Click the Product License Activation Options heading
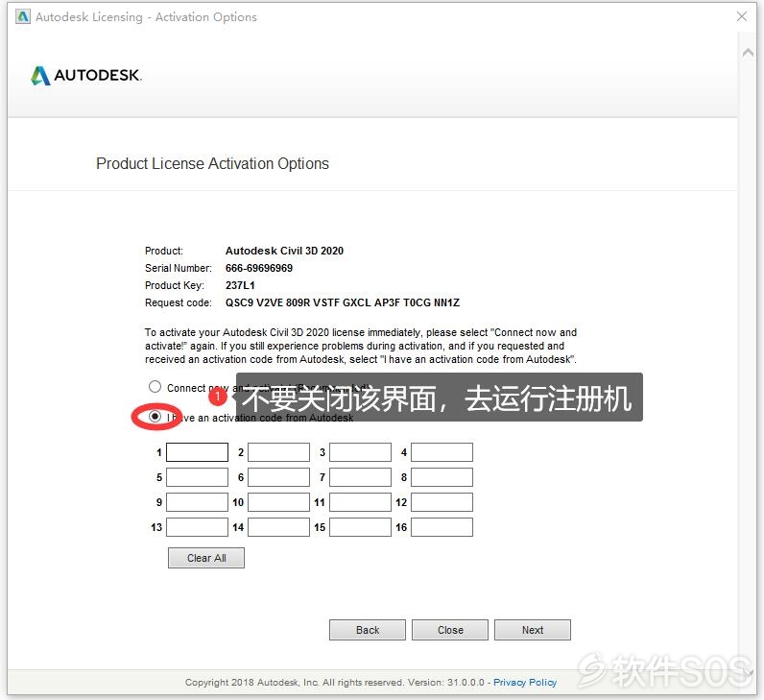 [x=212, y=164]
